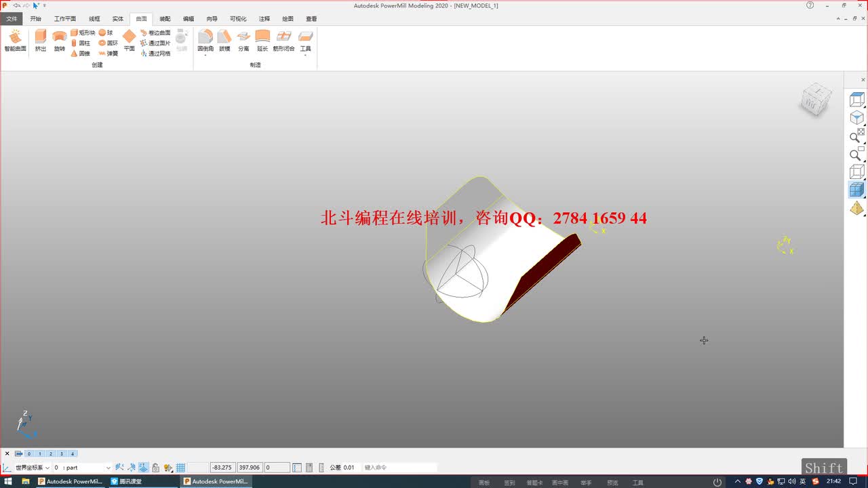Click the help question mark icon
The image size is (868, 488).
(810, 5)
